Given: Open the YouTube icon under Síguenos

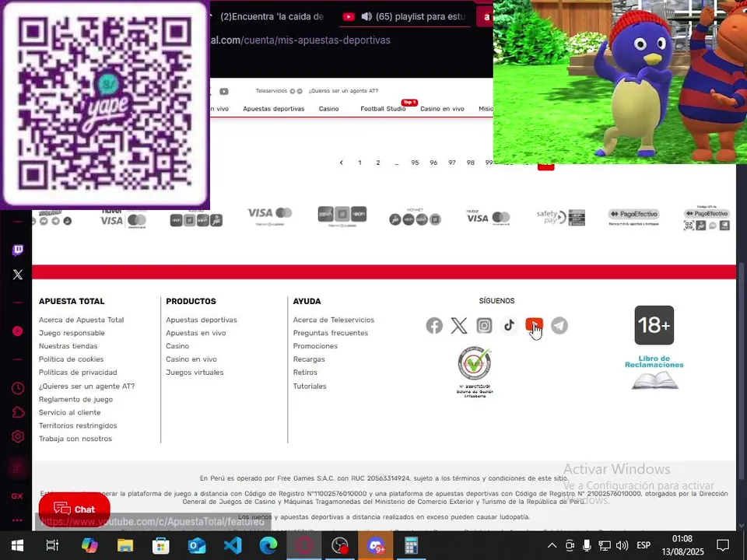Looking at the screenshot, I should point(534,325).
